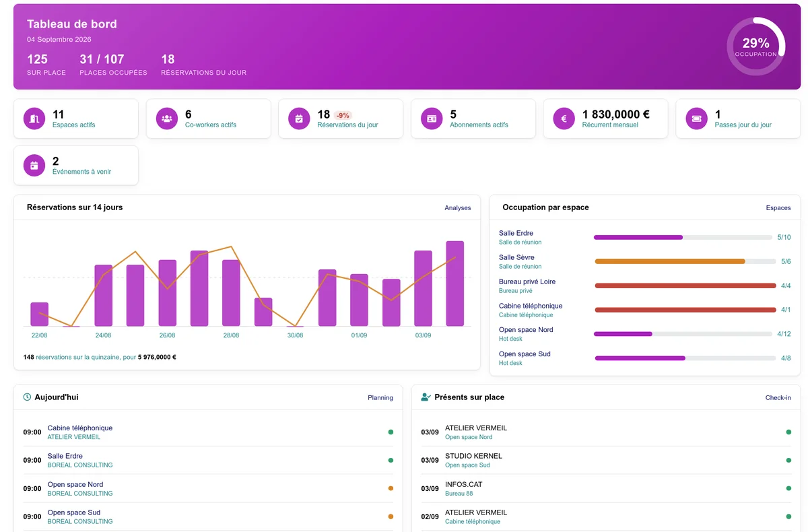Click the chart bar for 22/08

pyautogui.click(x=40, y=314)
